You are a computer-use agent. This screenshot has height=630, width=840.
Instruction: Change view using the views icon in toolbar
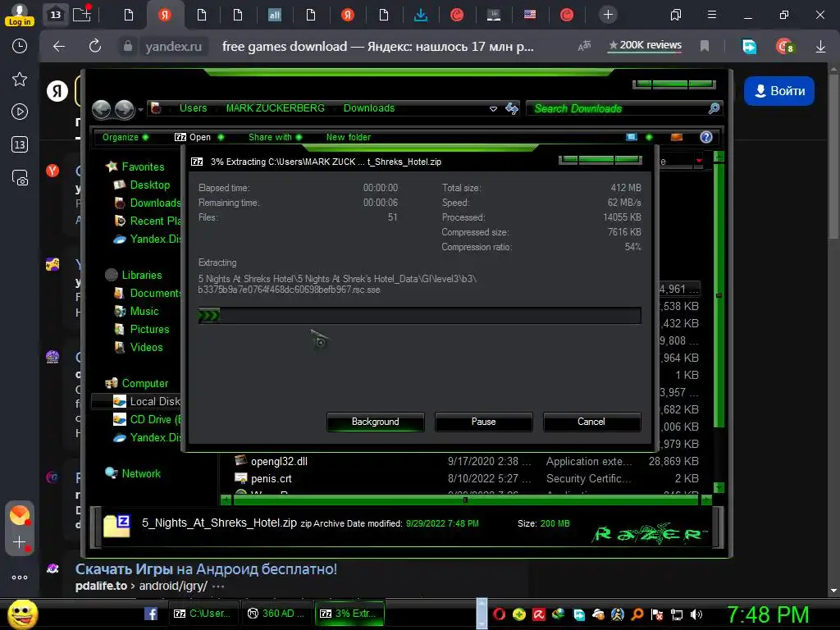click(632, 137)
